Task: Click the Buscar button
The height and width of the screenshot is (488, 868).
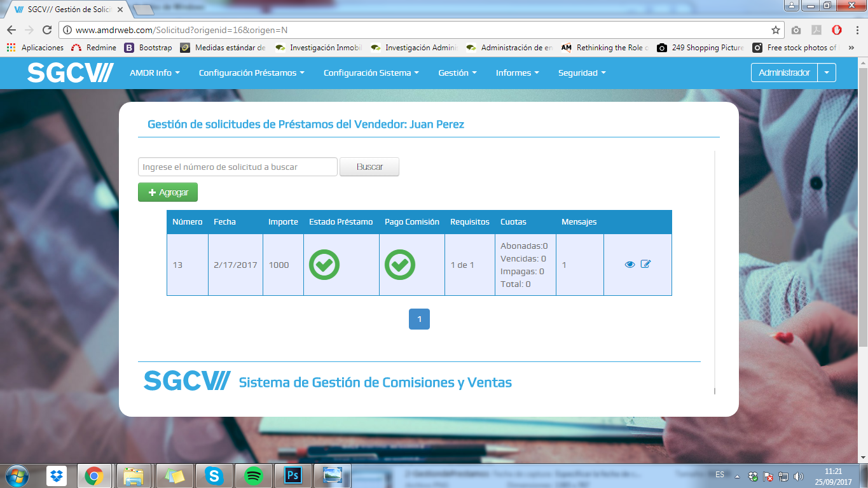Action: [x=369, y=167]
